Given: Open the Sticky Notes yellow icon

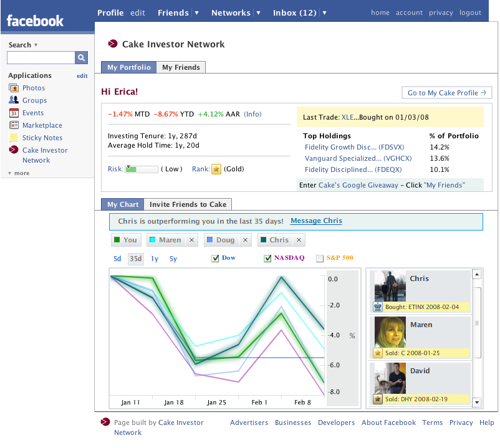Looking at the screenshot, I should (x=14, y=138).
